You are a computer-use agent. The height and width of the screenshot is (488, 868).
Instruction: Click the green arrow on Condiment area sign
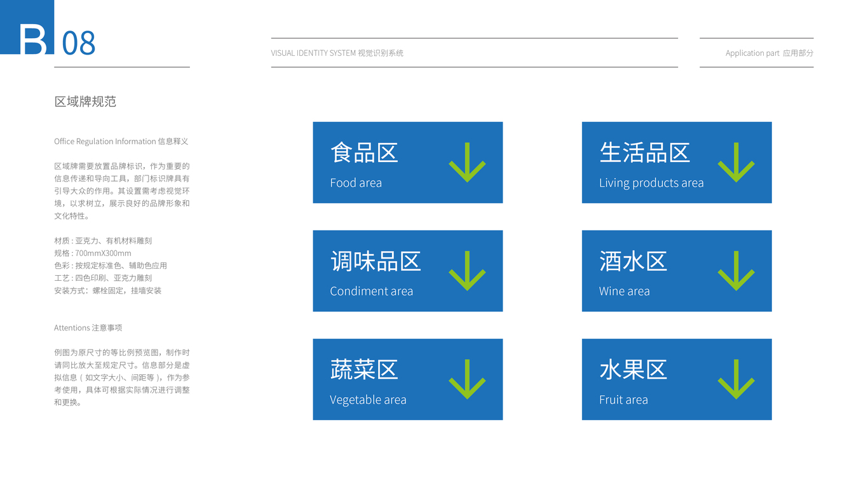pyautogui.click(x=467, y=271)
